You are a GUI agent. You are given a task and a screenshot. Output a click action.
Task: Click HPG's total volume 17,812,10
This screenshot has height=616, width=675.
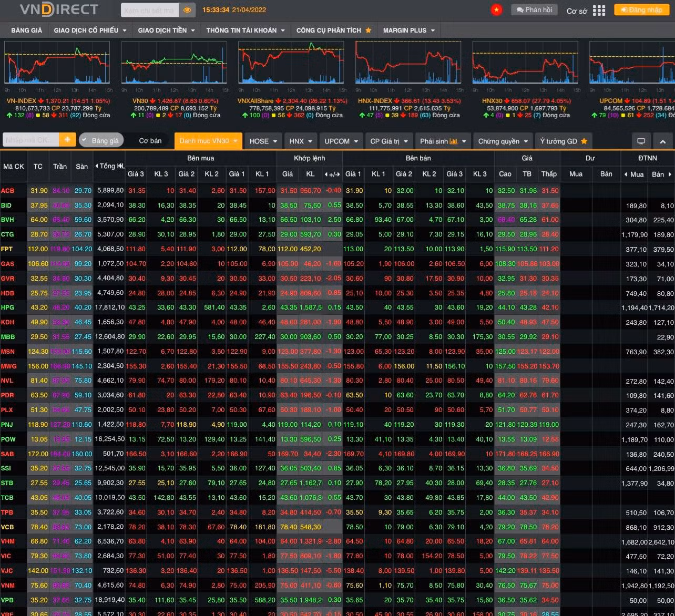[110, 307]
